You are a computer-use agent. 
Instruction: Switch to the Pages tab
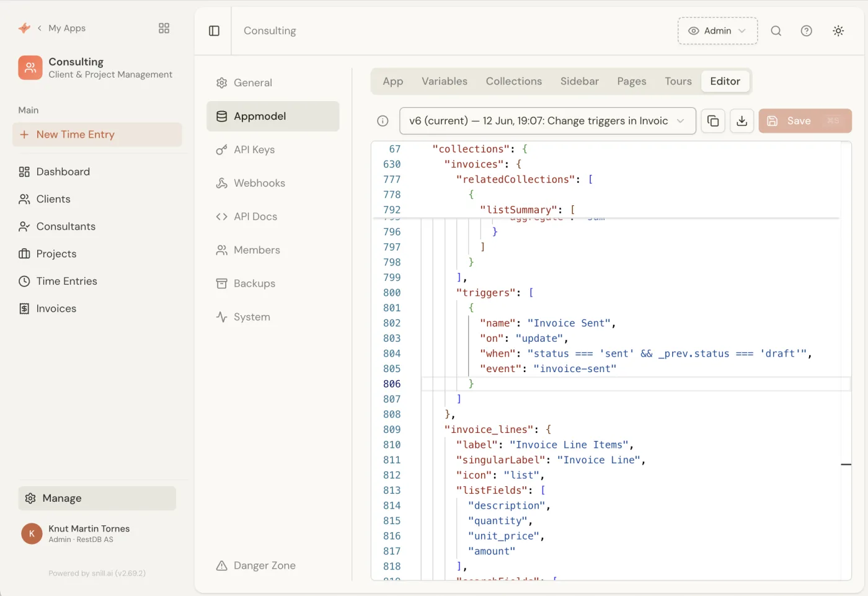(631, 81)
